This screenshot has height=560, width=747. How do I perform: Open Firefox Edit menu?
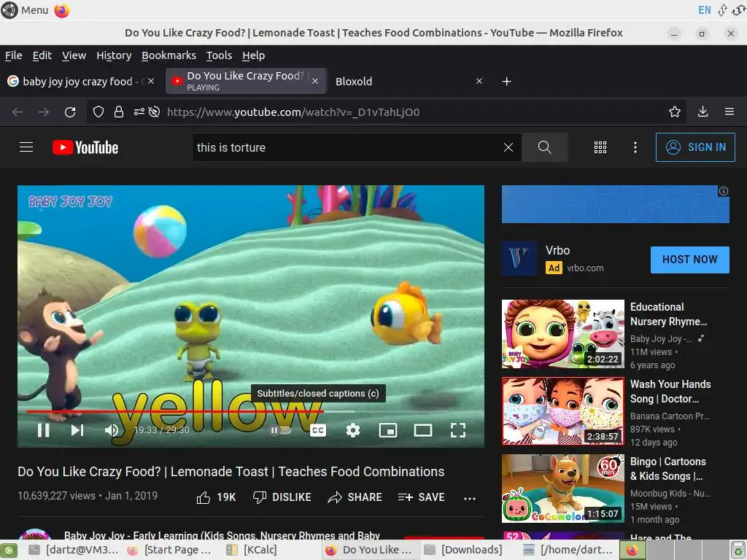click(x=42, y=55)
